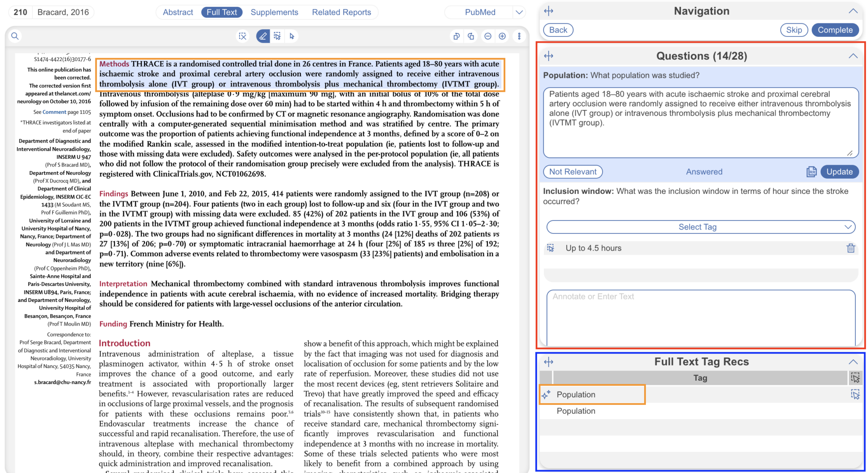Open the PDF search tool
Screen dimensions: 868x473
(14, 36)
